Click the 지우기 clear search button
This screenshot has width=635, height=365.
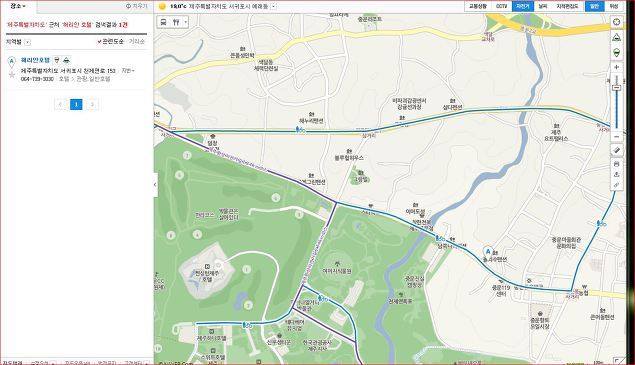coord(136,6)
